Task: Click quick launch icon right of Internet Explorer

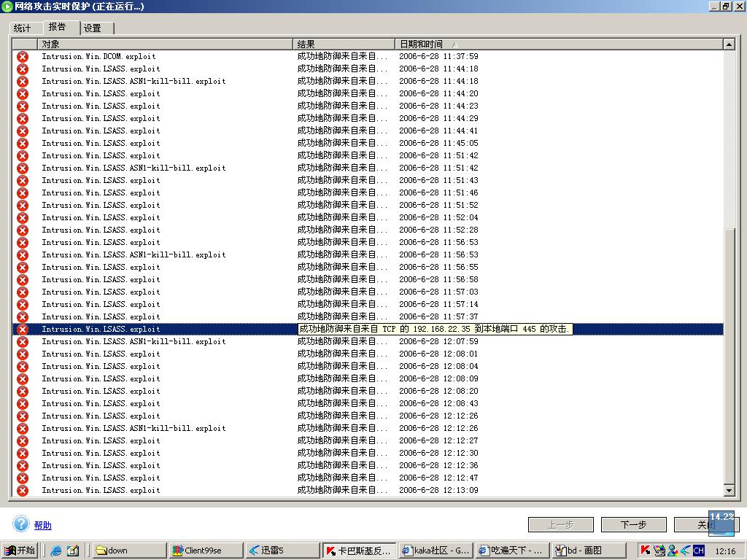Action: click(73, 551)
